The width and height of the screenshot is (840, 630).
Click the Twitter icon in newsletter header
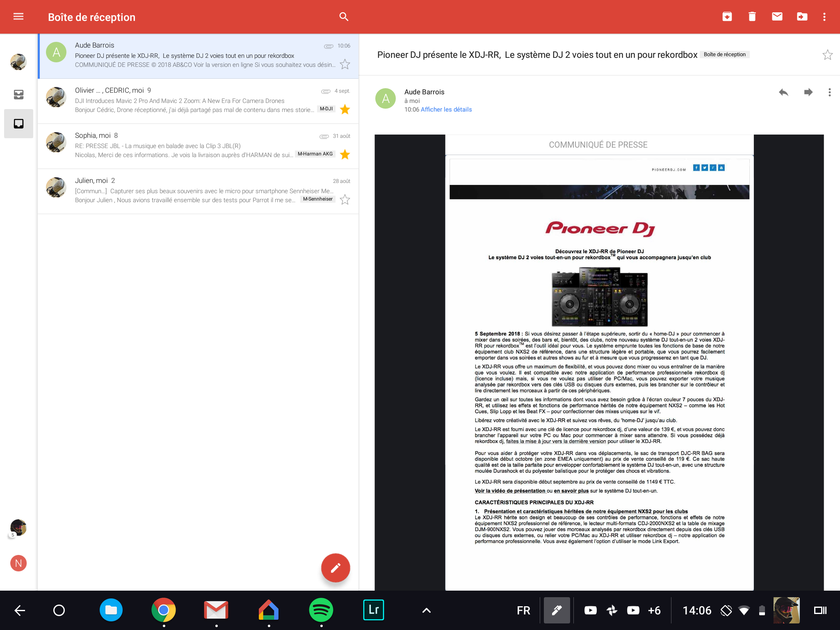704,167
